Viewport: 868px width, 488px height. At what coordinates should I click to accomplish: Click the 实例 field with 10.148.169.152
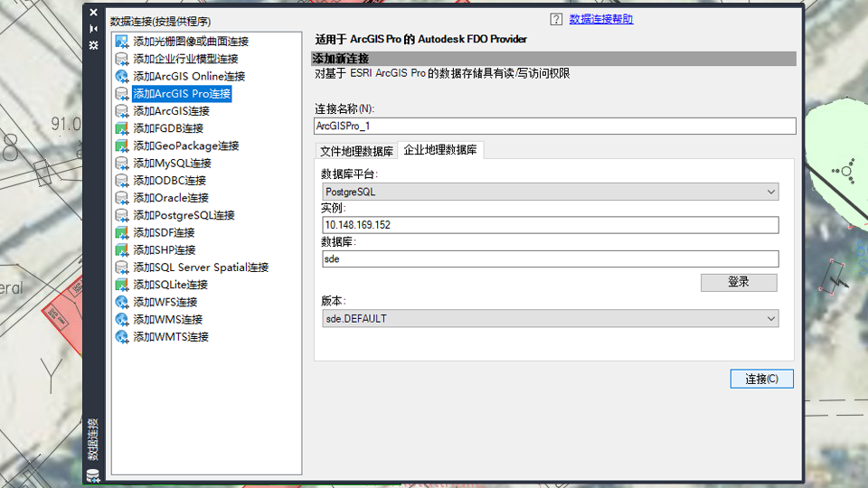tap(551, 225)
